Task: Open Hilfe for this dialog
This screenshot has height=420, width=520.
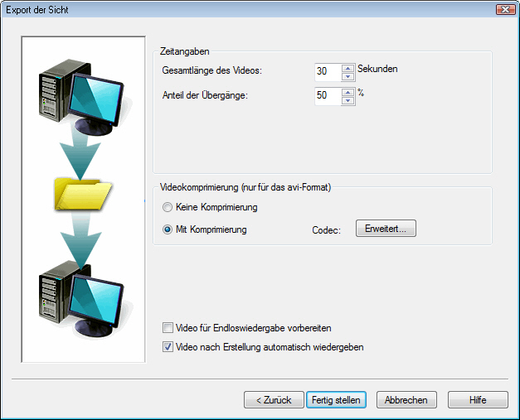Action: (x=478, y=400)
